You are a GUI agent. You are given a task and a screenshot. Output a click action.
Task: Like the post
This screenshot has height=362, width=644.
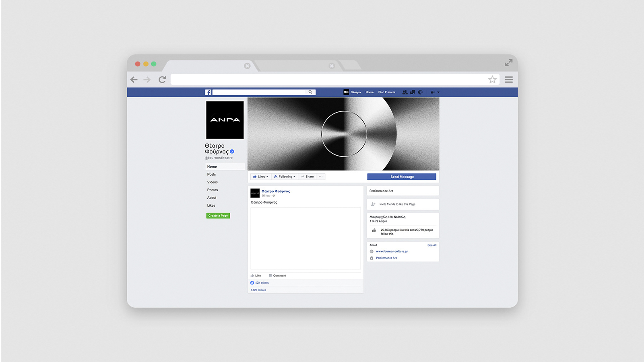point(256,276)
